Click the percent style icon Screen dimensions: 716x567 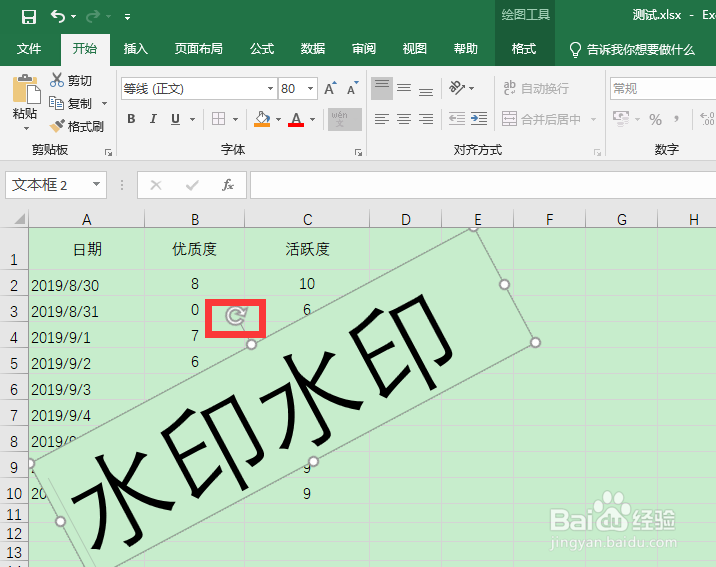point(655,120)
